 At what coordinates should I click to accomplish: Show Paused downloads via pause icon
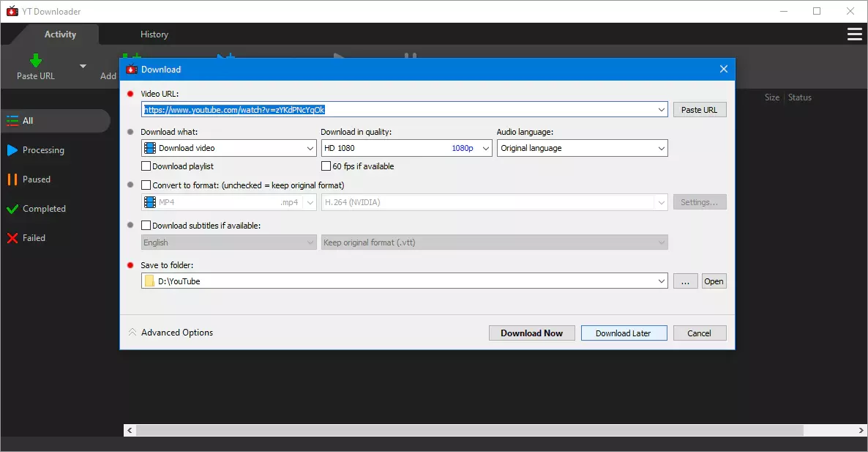[x=12, y=179]
